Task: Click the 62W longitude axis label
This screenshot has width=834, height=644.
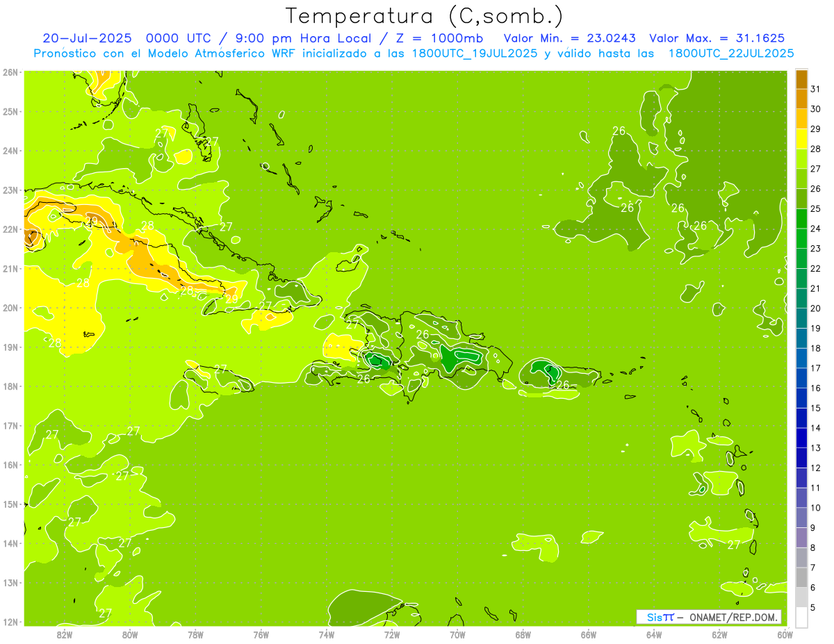Action: pos(719,634)
